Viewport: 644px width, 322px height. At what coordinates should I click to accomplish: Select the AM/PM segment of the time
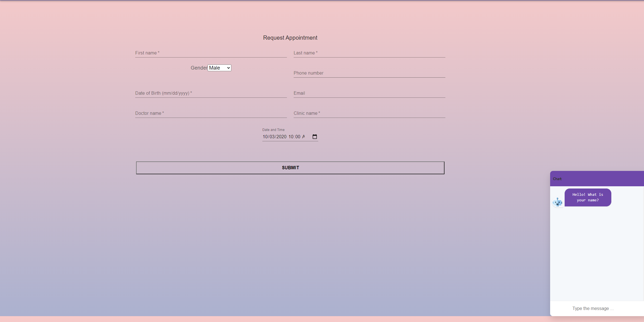pos(303,137)
